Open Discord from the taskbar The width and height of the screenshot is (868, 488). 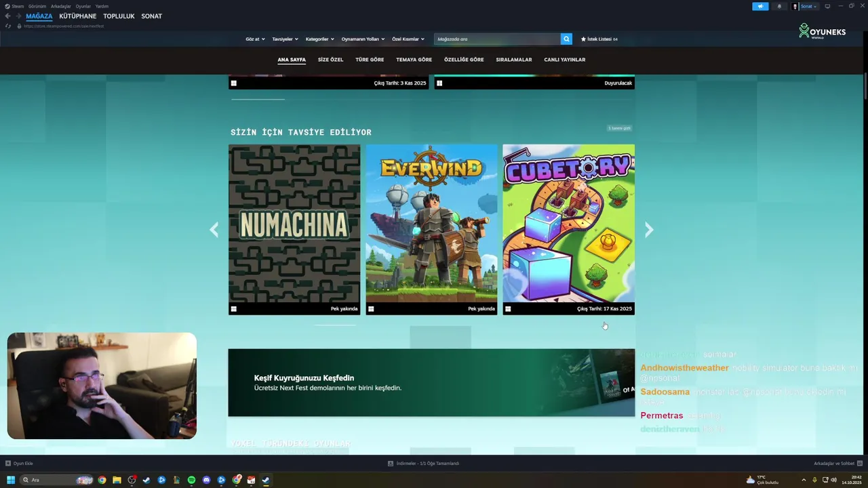[206, 480]
